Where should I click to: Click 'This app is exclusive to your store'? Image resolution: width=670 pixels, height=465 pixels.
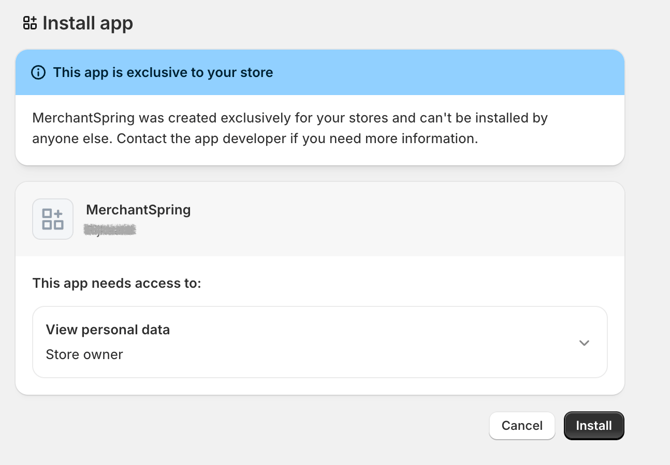(x=163, y=72)
